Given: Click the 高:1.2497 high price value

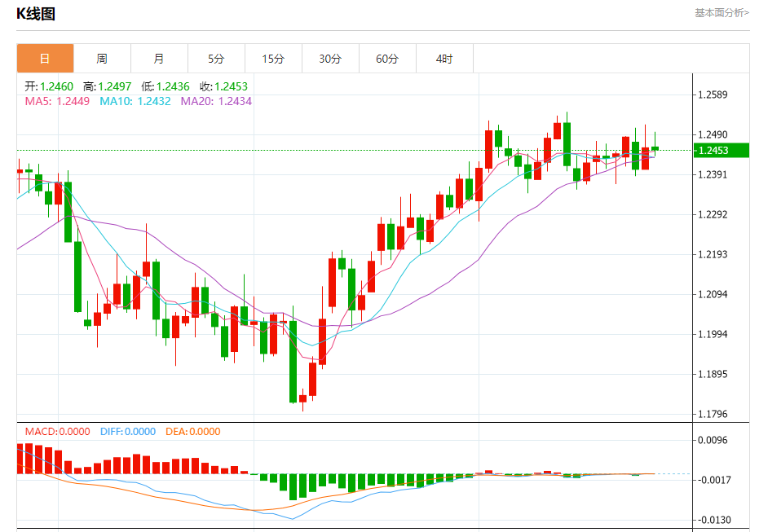Looking at the screenshot, I should [107, 86].
